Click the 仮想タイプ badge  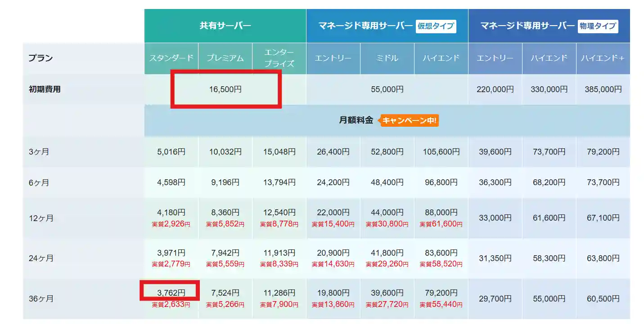point(436,26)
